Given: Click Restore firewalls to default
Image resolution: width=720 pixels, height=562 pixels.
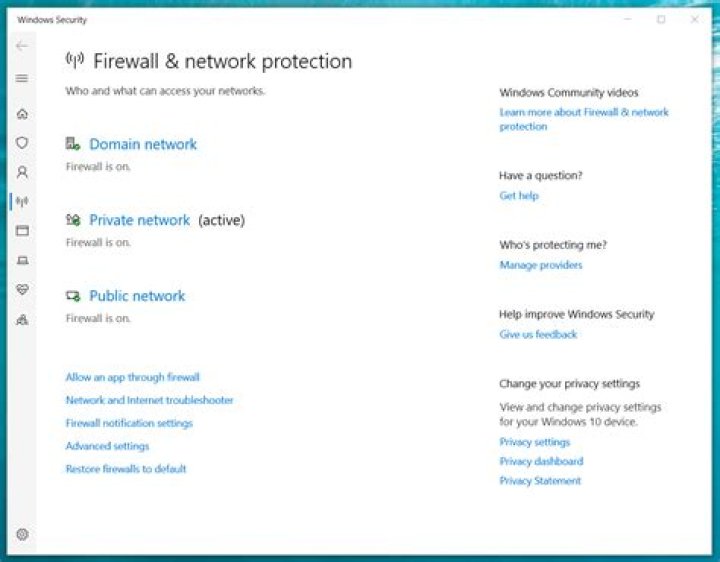Looking at the screenshot, I should coord(126,469).
